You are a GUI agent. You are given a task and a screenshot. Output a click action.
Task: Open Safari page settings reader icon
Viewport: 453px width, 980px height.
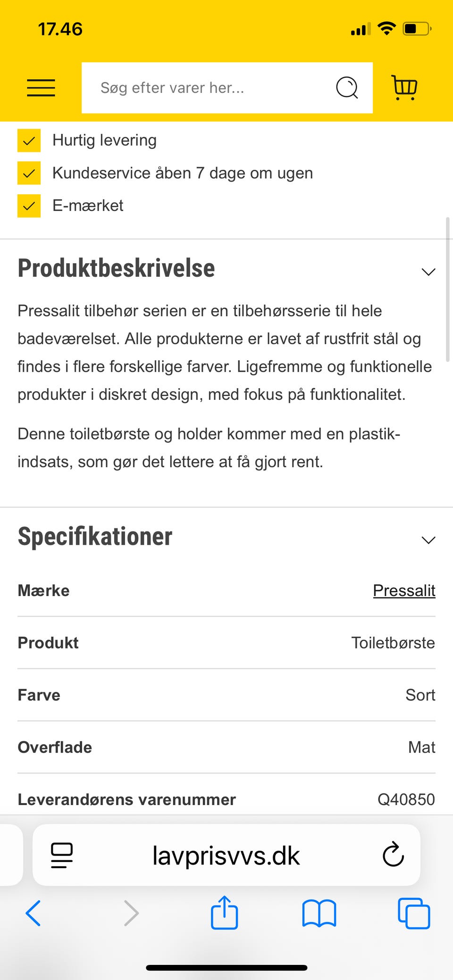(62, 855)
